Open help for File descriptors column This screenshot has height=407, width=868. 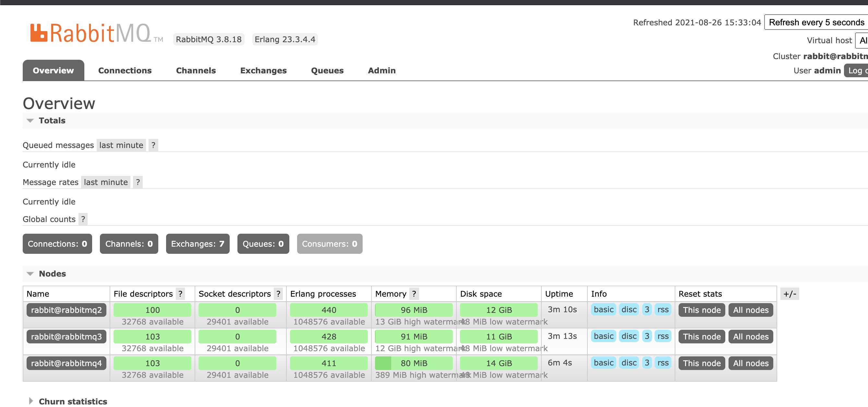[181, 294]
